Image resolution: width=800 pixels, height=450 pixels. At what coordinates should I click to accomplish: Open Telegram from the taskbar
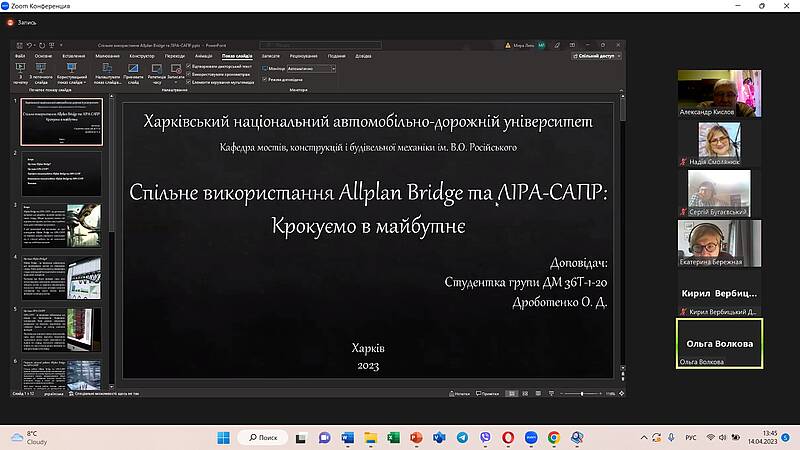click(462, 438)
